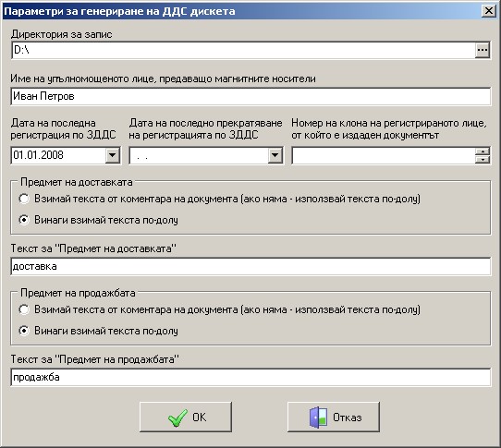
Task: Select always use text below for продажбата
Action: (24, 331)
